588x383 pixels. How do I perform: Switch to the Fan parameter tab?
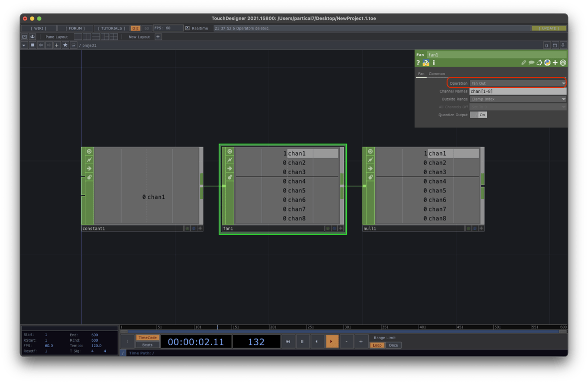(421, 73)
